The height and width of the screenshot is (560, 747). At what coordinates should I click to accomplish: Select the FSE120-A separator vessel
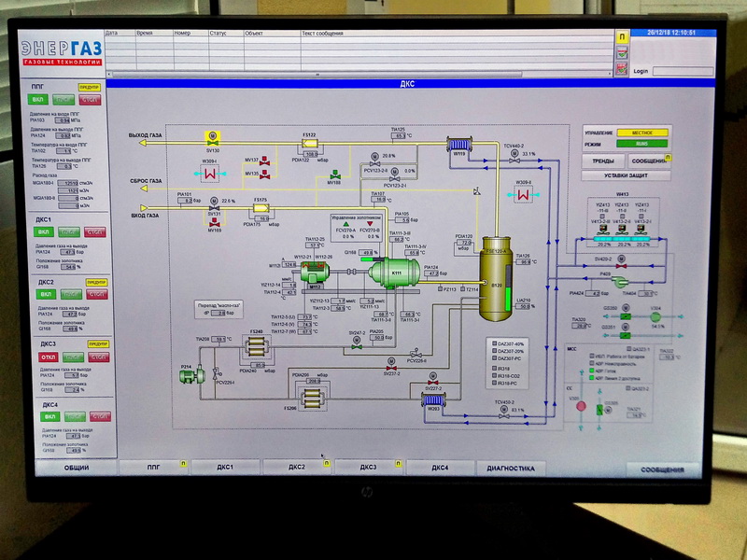pyautogui.click(x=495, y=269)
